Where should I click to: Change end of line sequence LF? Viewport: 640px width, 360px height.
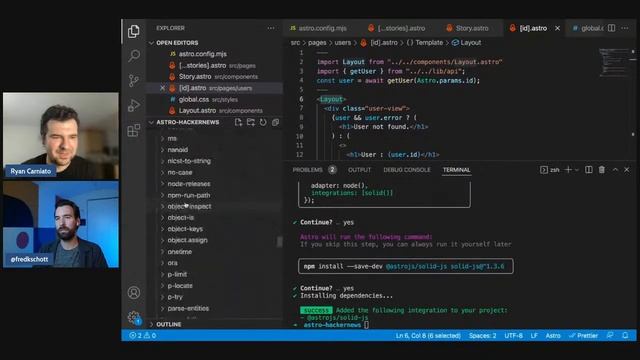(x=534, y=336)
